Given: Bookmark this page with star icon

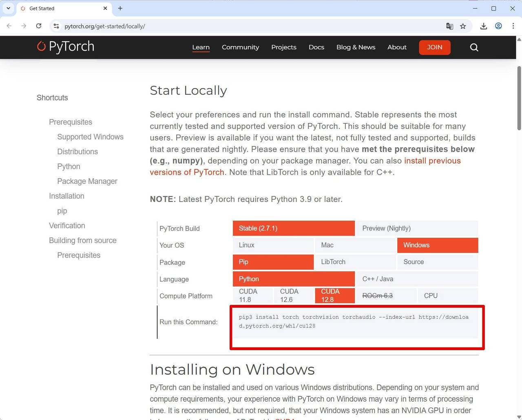Looking at the screenshot, I should point(463,26).
